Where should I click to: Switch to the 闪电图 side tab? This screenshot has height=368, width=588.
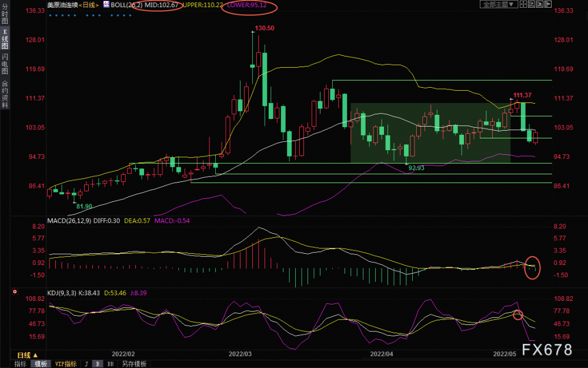[5, 64]
